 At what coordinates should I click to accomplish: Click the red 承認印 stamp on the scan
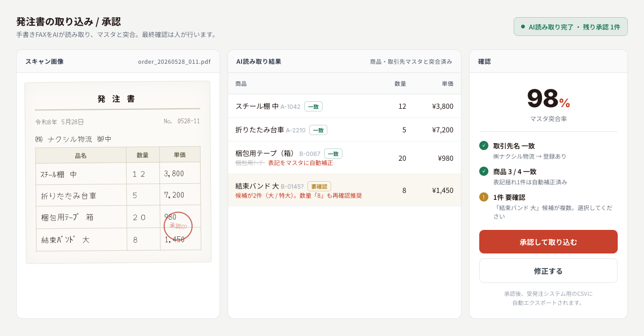pyautogui.click(x=178, y=226)
